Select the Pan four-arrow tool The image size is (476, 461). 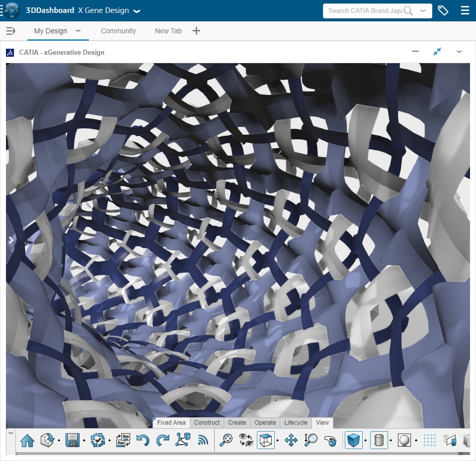tap(291, 440)
